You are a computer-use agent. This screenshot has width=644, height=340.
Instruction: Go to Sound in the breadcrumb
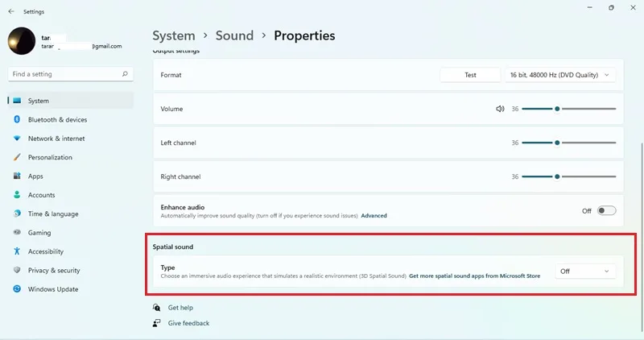point(234,35)
